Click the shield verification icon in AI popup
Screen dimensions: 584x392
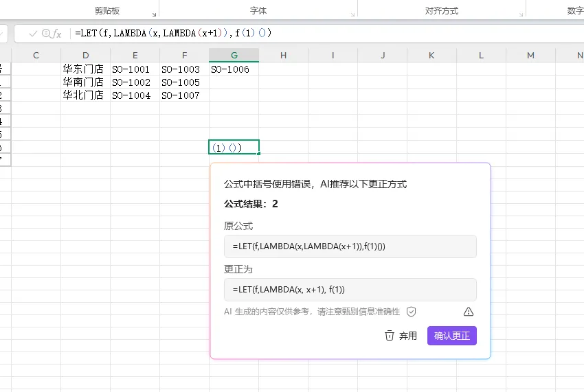411,312
